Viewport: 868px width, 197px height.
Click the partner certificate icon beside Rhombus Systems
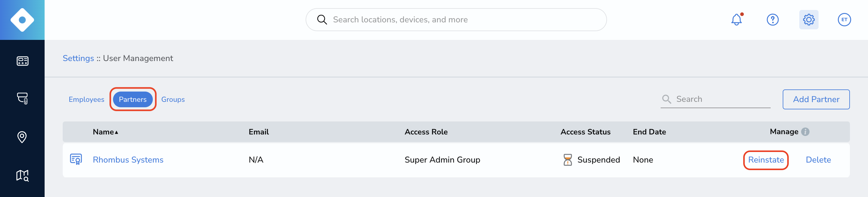[x=76, y=159]
